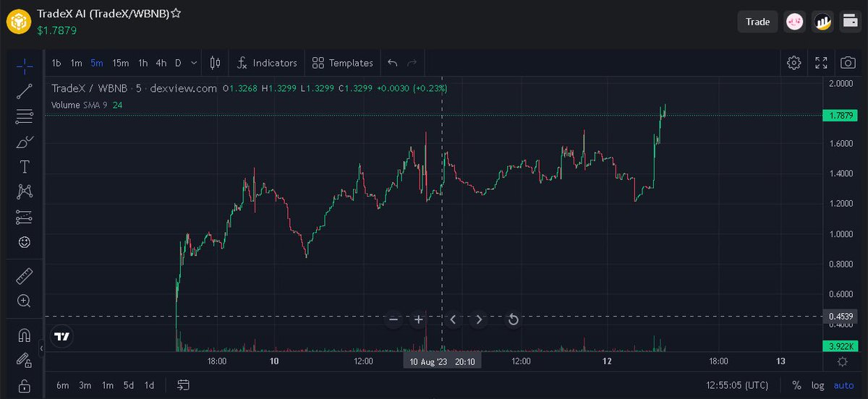Select the crosshair cursor tool

[x=25, y=66]
